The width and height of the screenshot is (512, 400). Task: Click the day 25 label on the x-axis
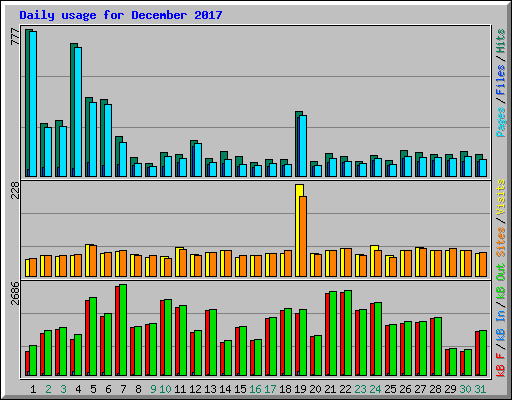coord(390,389)
